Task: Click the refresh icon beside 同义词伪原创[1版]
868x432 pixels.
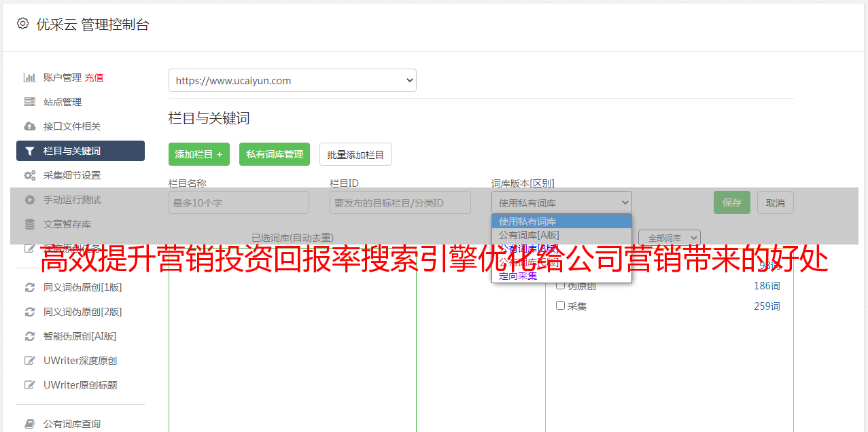Action: 30,287
